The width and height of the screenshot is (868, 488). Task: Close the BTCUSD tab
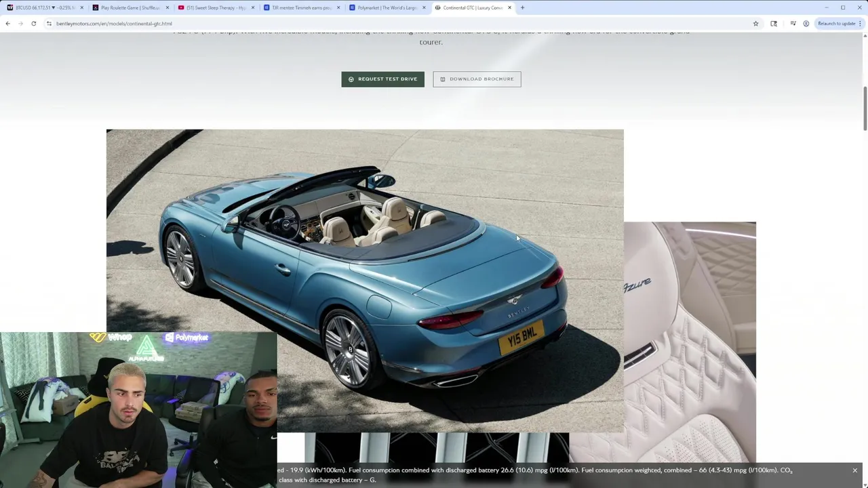[81, 7]
